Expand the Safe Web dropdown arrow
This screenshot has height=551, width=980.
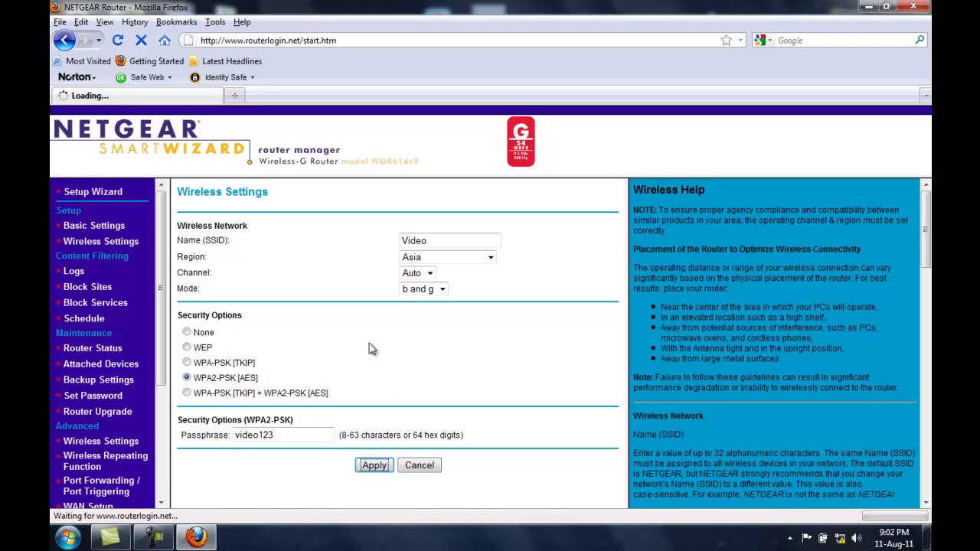click(x=169, y=77)
